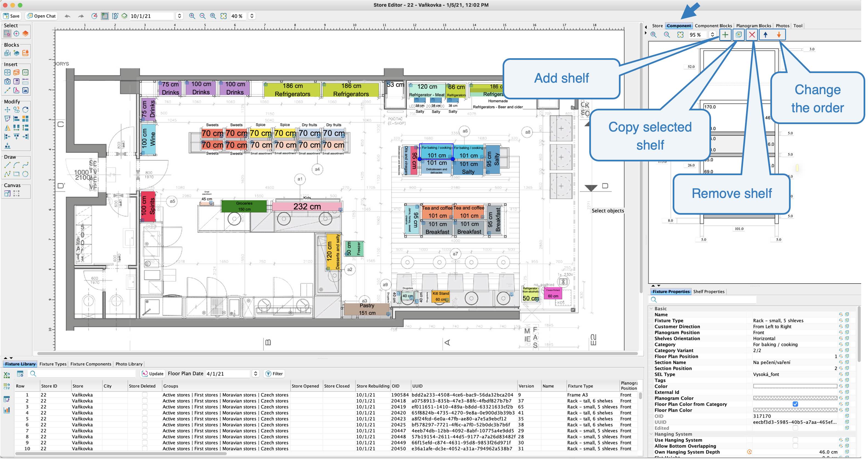This screenshot has width=868, height=459.
Task: Choose the dimension line insert tool
Action: tap(25, 81)
